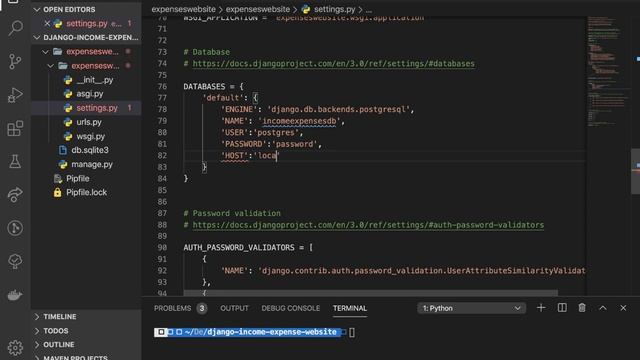640x360 pixels.
Task: Click the terminal prompt input area
Action: [352, 332]
